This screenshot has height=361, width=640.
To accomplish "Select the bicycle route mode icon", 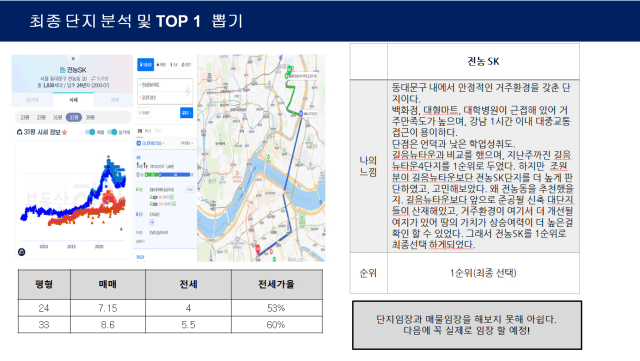I will 186,65.
